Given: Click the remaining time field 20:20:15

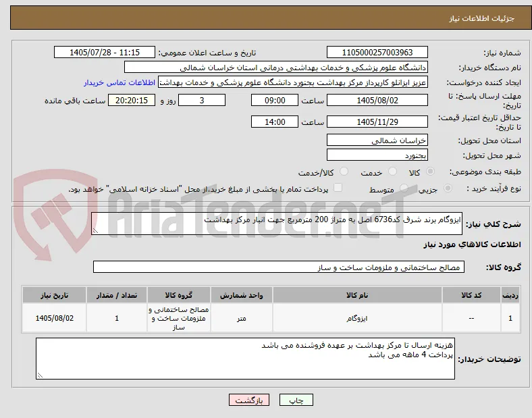Looking at the screenshot, I should point(132,100).
